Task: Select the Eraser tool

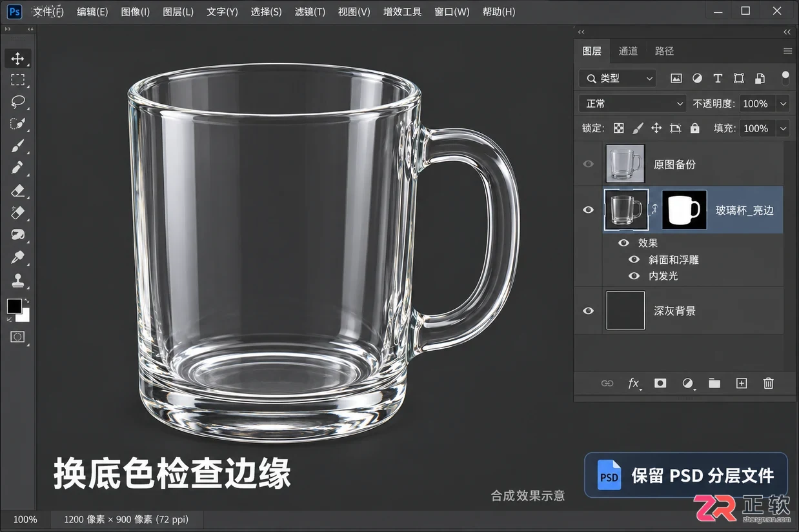Action: click(x=17, y=190)
